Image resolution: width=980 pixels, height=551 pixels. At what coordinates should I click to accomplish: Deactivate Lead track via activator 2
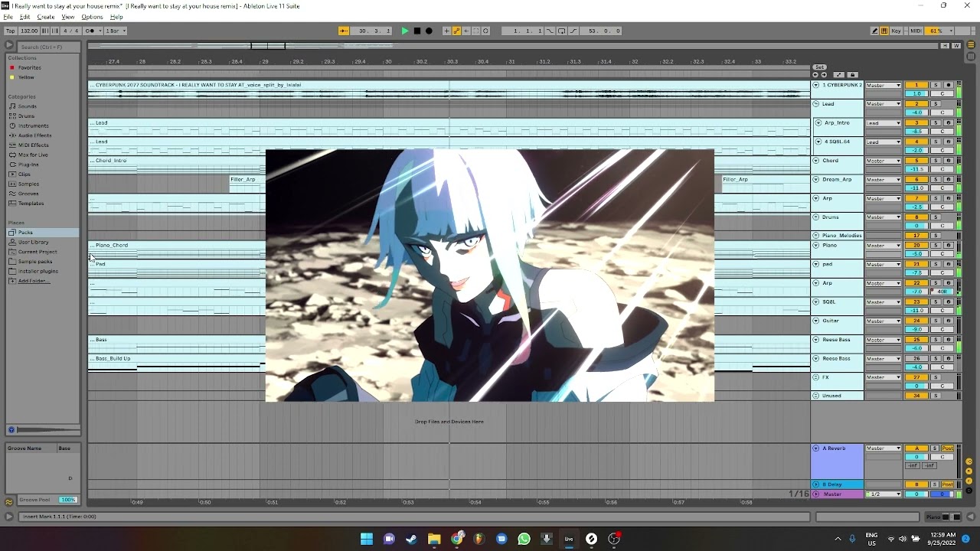tap(916, 104)
